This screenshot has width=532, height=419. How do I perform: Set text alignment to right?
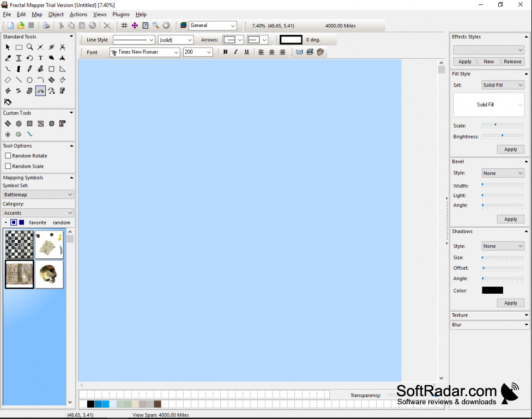[282, 52]
